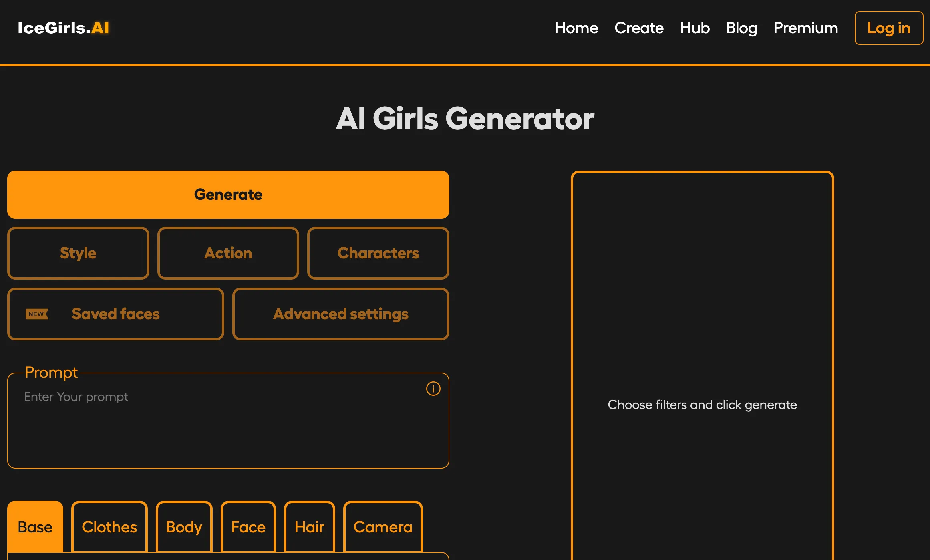Image resolution: width=930 pixels, height=560 pixels.
Task: Click into the Prompt text field
Action: pos(228,421)
